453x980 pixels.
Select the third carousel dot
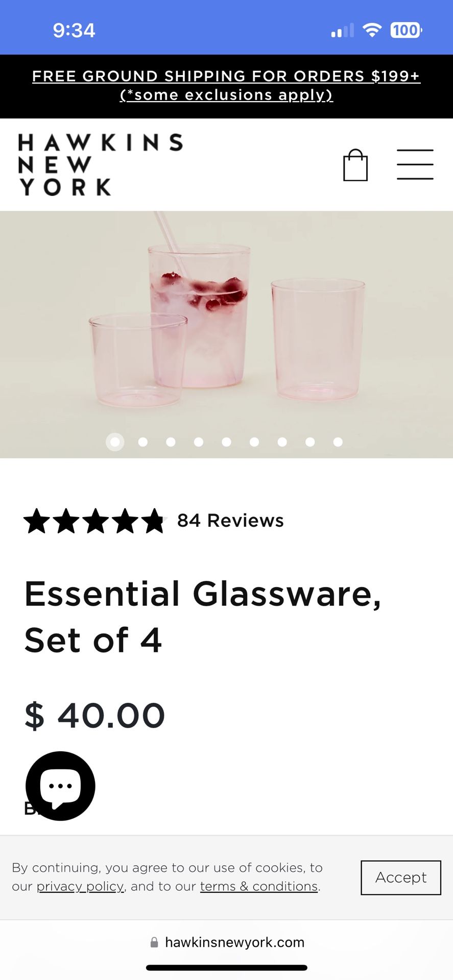pyautogui.click(x=171, y=442)
